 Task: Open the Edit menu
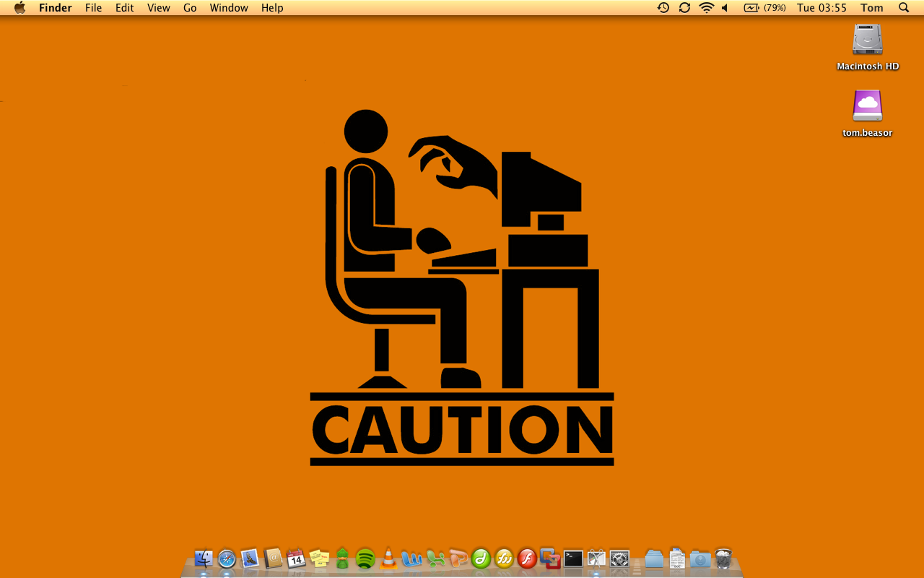tap(125, 8)
